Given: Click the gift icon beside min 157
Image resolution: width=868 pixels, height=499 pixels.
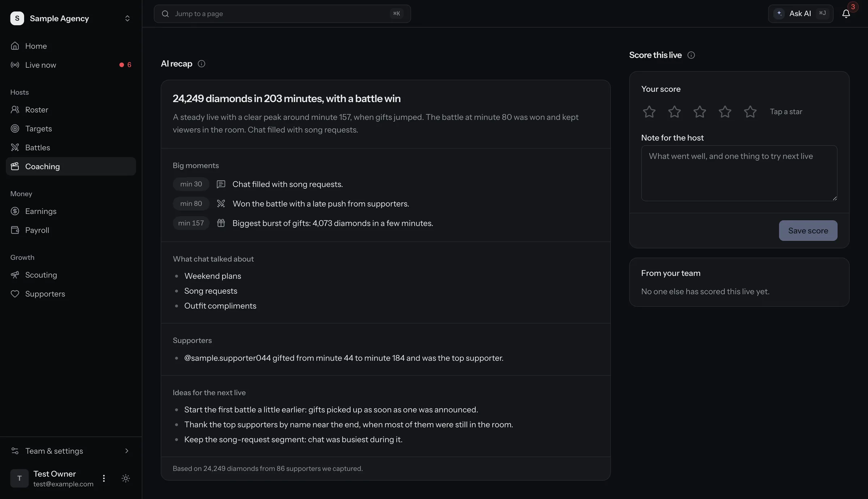Looking at the screenshot, I should click(221, 223).
